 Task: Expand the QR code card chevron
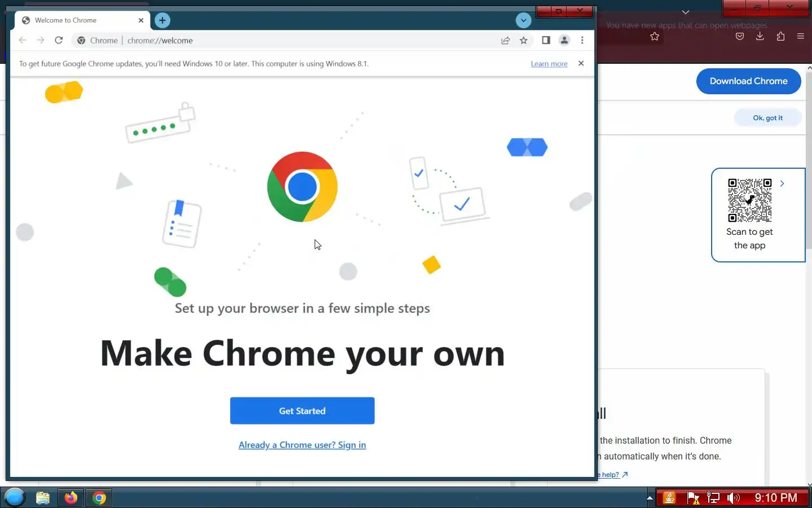pyautogui.click(x=782, y=183)
